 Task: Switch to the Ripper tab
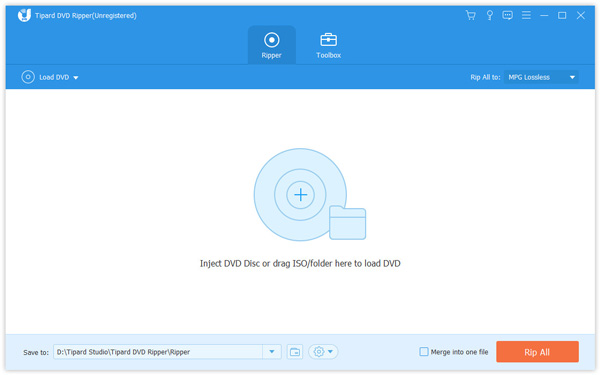pyautogui.click(x=272, y=45)
